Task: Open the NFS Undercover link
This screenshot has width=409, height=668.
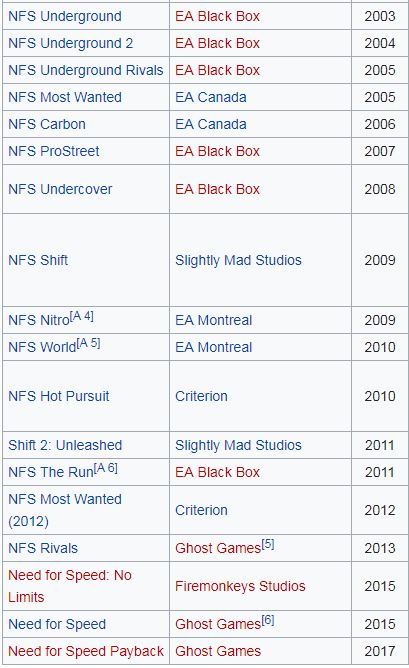Action: click(60, 189)
